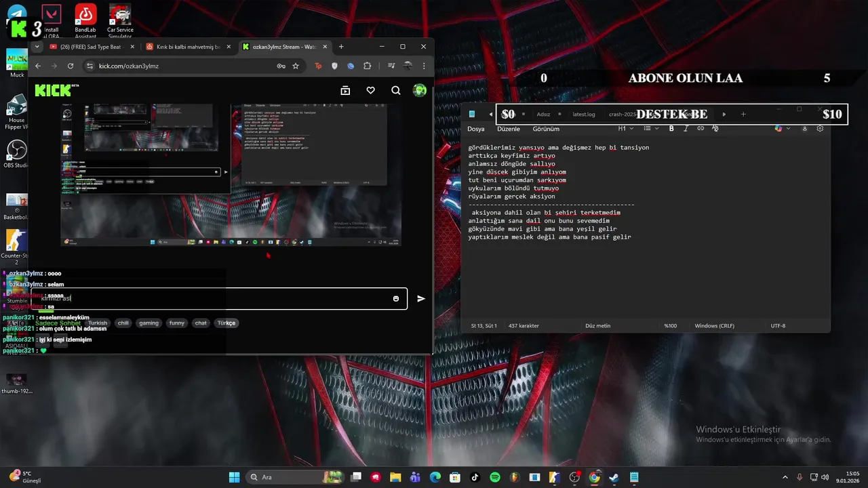Expand the H1 heading dropdown in Notepad
This screenshot has height=488, width=868.
coord(626,128)
